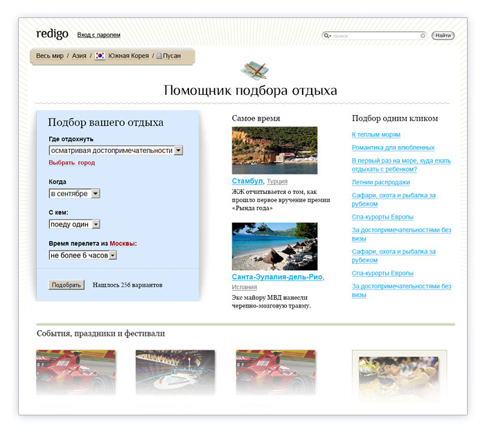Open the Санта-Эулалия-дель-Рио beach photo
This screenshot has width=485, height=448.
point(274,246)
